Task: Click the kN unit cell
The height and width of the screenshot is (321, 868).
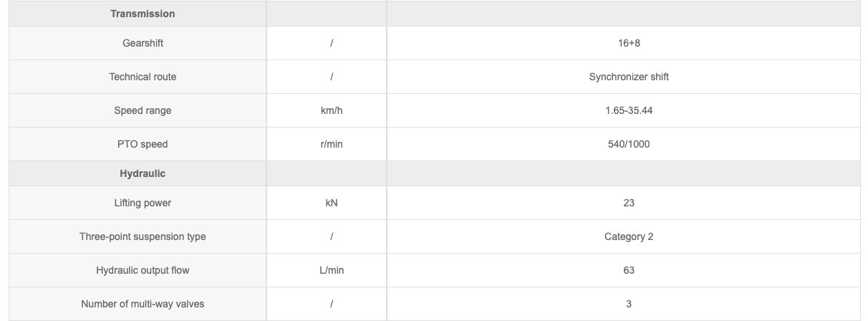Action: [x=332, y=203]
